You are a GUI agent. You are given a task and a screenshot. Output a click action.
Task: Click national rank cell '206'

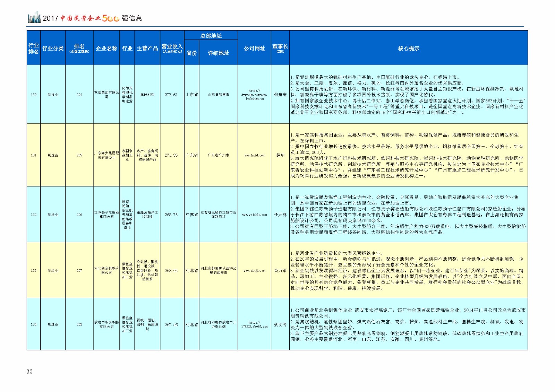[x=79, y=215]
